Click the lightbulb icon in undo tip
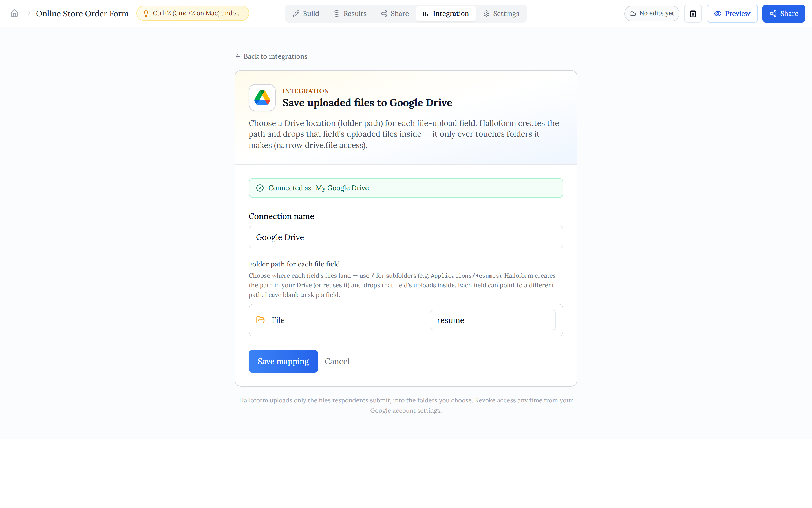Screen dimensions: 812x508 (x=146, y=14)
